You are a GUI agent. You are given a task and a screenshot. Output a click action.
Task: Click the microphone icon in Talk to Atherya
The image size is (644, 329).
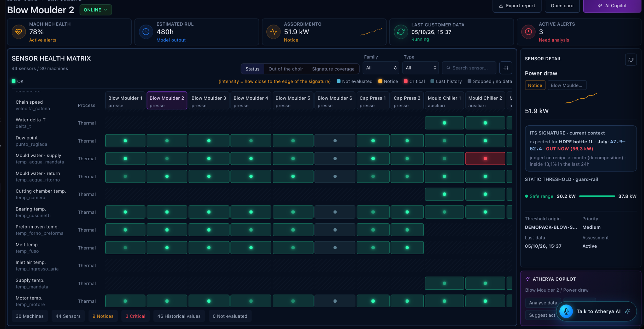click(x=566, y=311)
